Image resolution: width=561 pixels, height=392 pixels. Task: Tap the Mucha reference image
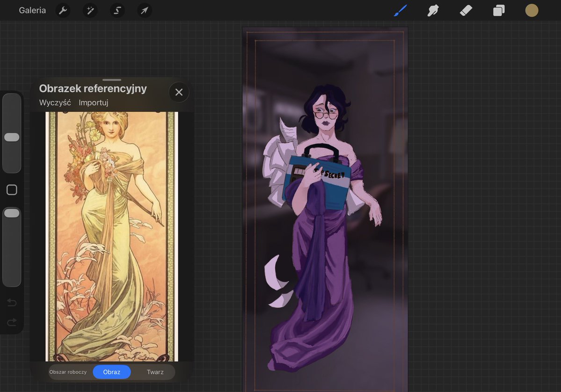pos(112,236)
